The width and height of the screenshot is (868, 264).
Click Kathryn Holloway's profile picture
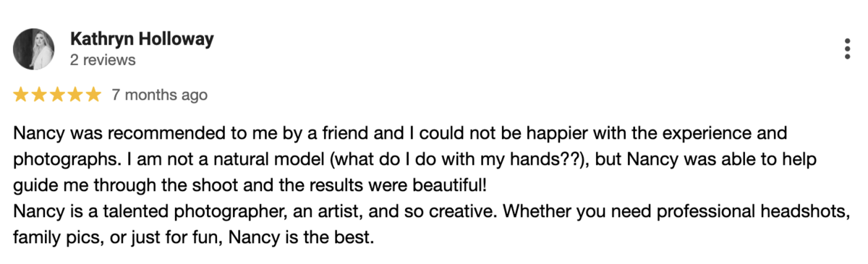tap(34, 49)
